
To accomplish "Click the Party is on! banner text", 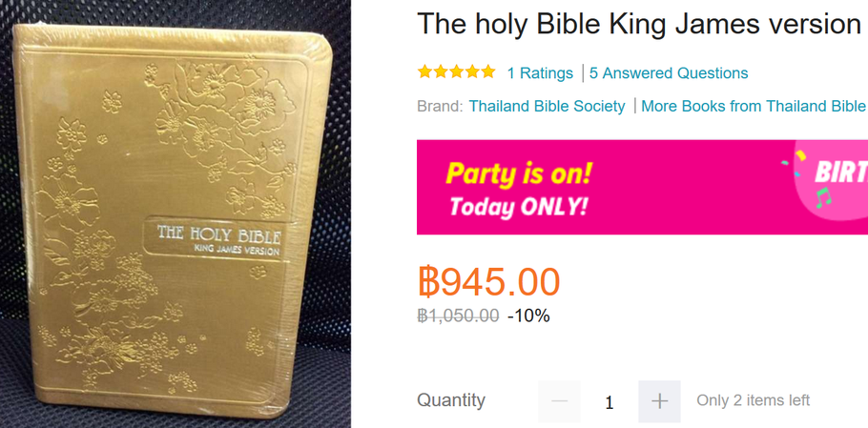I will coord(519,173).
